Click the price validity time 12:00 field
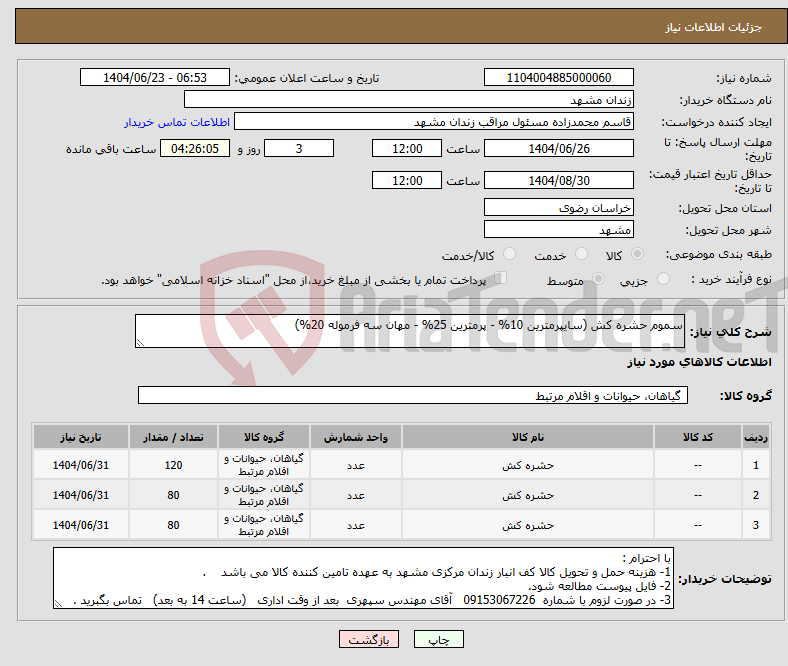 coord(407,180)
